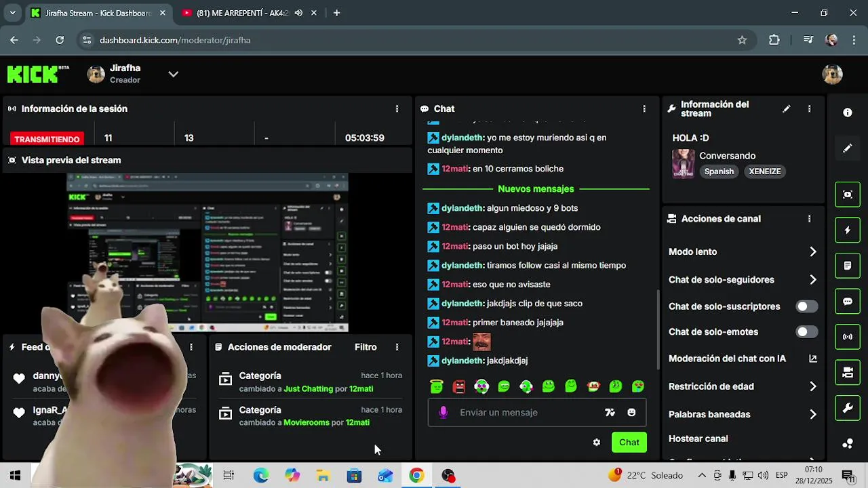Open options menu of Información del stream
This screenshot has width=868, height=488.
click(x=809, y=108)
